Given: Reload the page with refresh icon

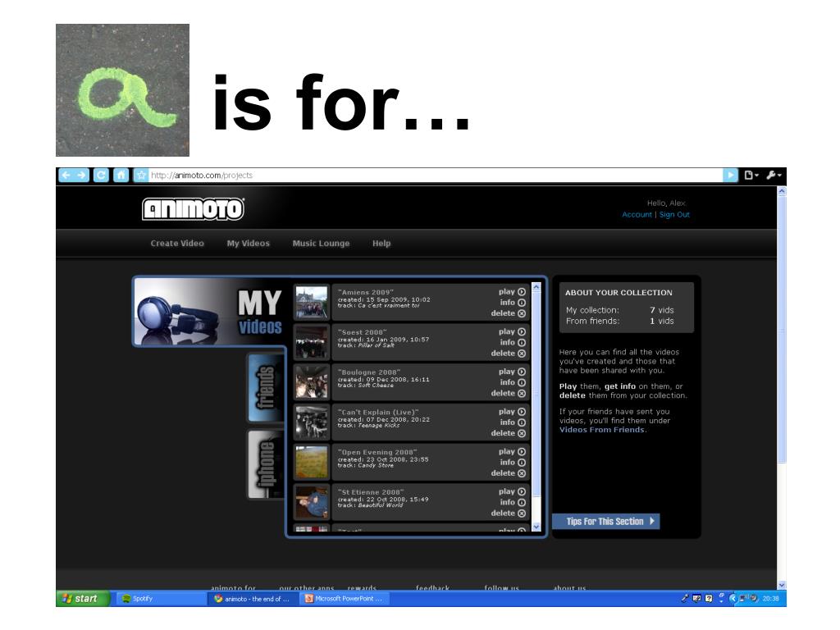Looking at the screenshot, I should 101,176.
